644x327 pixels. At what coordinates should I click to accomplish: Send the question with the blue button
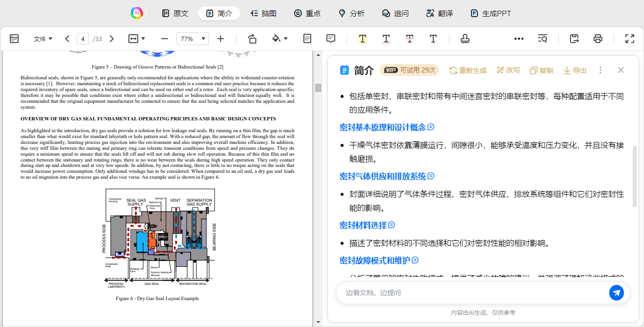coord(617,293)
